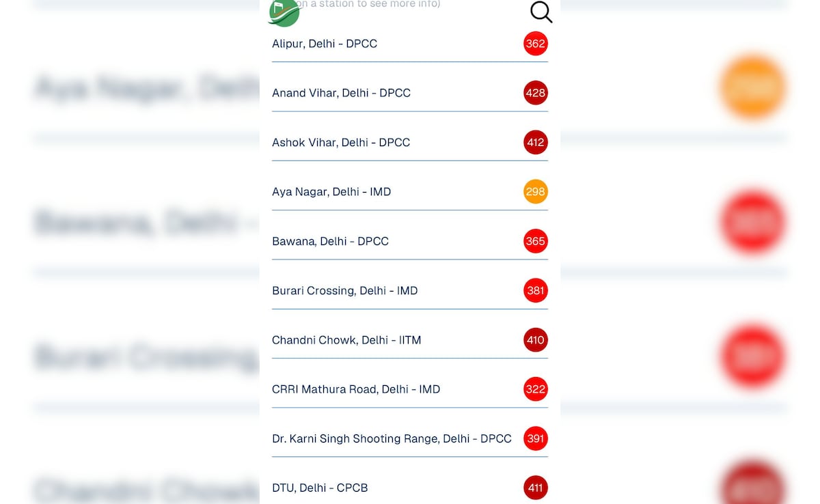The width and height of the screenshot is (820, 504).
Task: Click the 411 AQI badge for DTU
Action: (x=536, y=488)
